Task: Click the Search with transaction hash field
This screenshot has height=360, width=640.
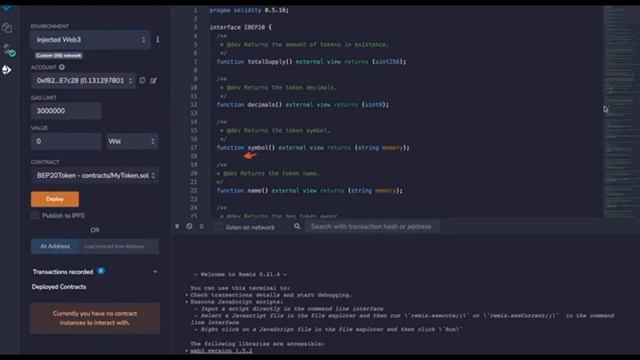Action: coord(371,227)
